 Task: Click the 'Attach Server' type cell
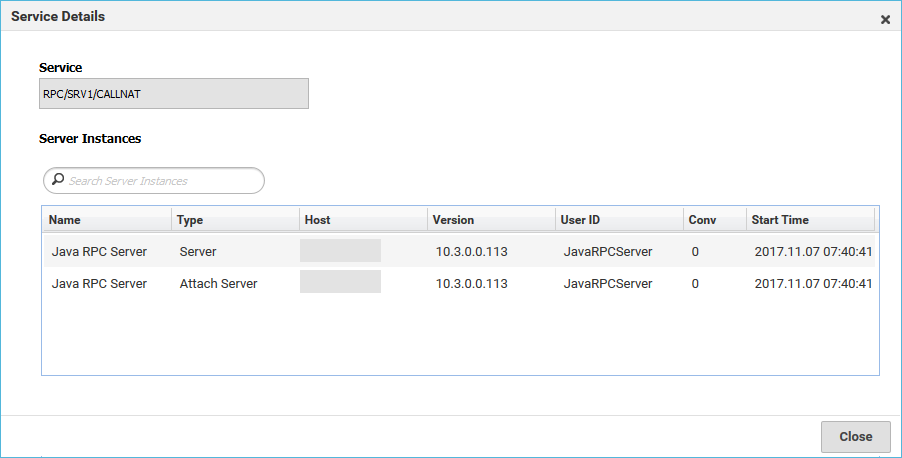(x=218, y=284)
